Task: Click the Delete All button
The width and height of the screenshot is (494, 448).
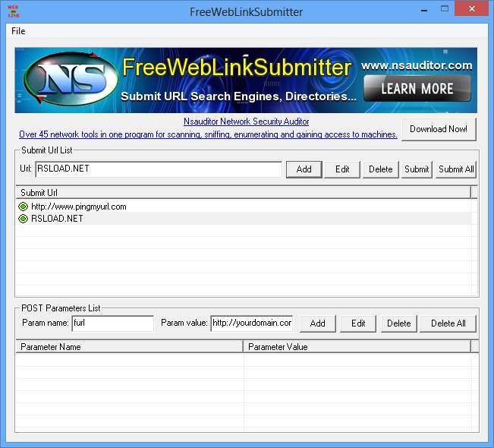Action: click(x=448, y=323)
